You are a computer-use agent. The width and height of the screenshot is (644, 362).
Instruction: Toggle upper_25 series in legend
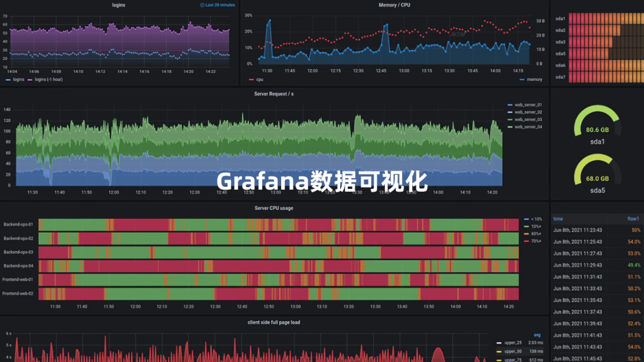(x=509, y=343)
